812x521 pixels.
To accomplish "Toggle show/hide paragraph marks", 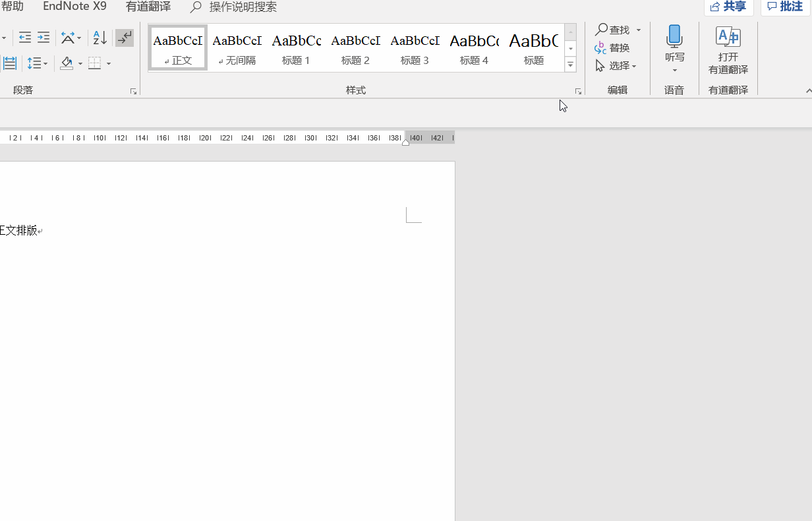I will 125,38.
